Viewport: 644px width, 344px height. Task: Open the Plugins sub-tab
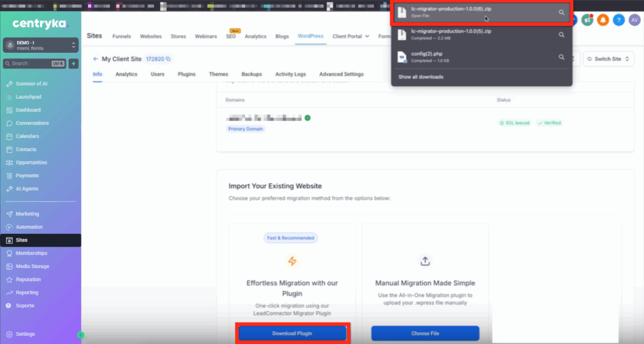pos(186,74)
